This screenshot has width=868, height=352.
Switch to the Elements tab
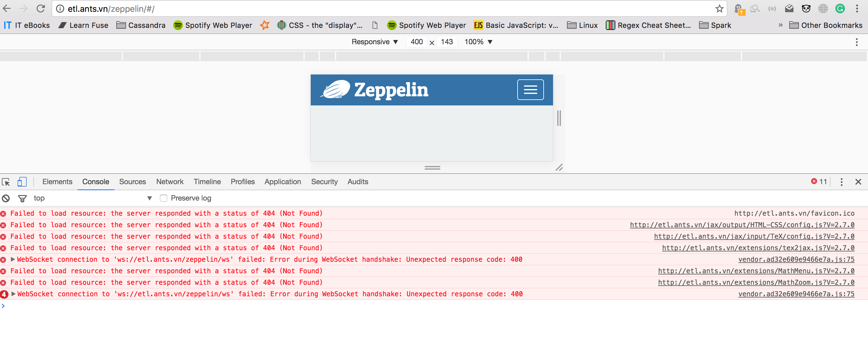tap(57, 182)
